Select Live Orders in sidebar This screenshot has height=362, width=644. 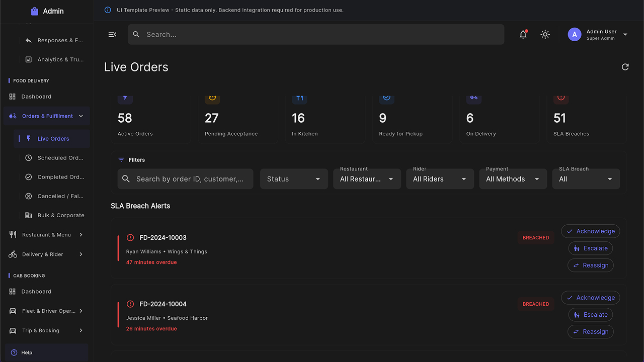tap(52, 139)
